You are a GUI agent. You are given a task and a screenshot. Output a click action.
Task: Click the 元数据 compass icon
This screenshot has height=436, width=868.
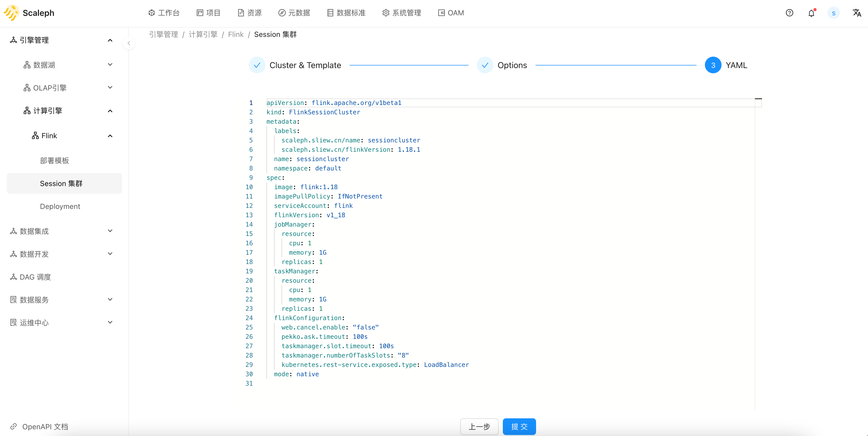coord(282,13)
